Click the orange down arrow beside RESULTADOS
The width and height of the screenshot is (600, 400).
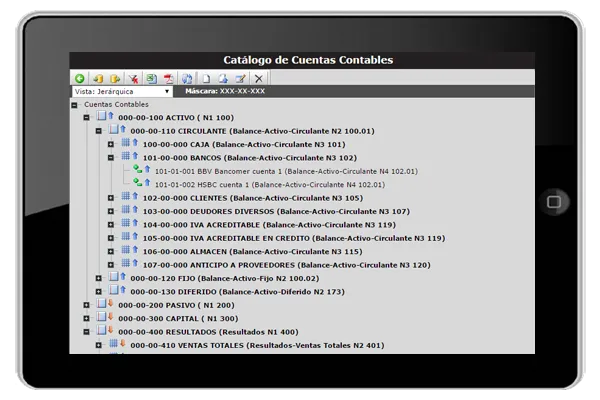click(111, 330)
